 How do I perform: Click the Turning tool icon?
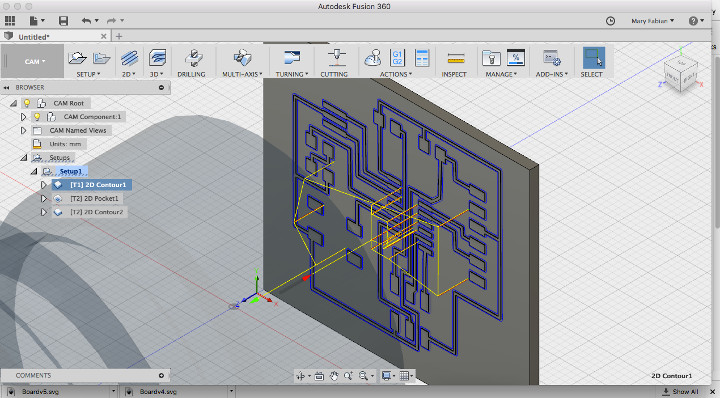coord(292,58)
